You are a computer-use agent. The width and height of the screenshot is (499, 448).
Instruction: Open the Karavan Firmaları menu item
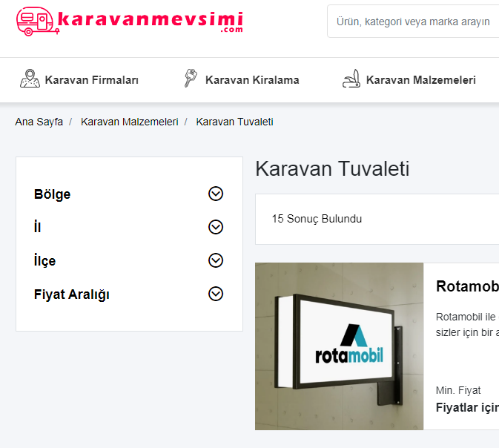pos(91,80)
